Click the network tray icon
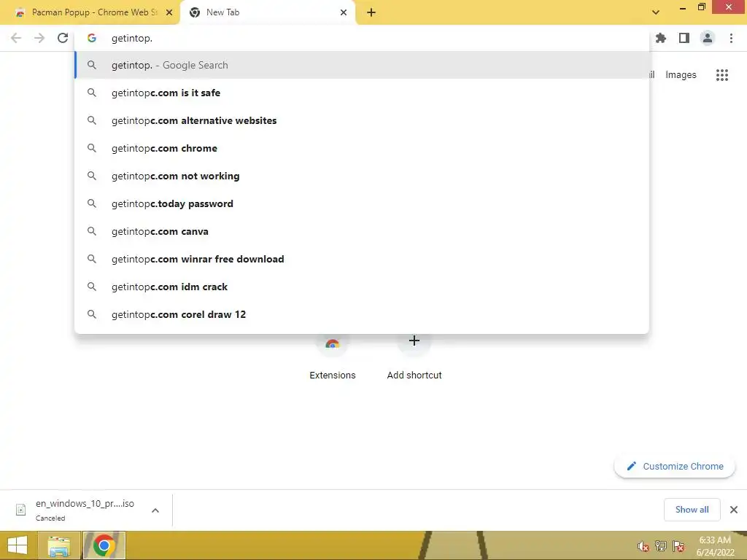The image size is (747, 560). (661, 546)
